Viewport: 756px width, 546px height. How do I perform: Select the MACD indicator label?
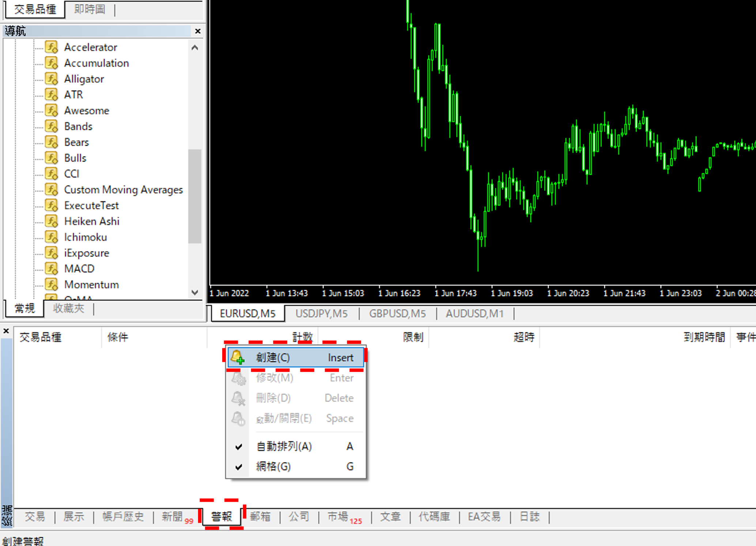pos(79,269)
